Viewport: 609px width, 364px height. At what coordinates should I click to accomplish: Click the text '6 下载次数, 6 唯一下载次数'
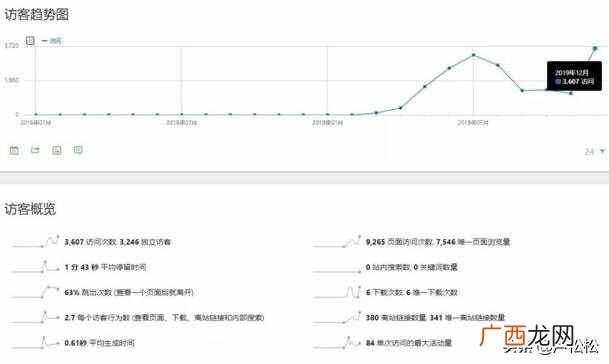coord(411,293)
